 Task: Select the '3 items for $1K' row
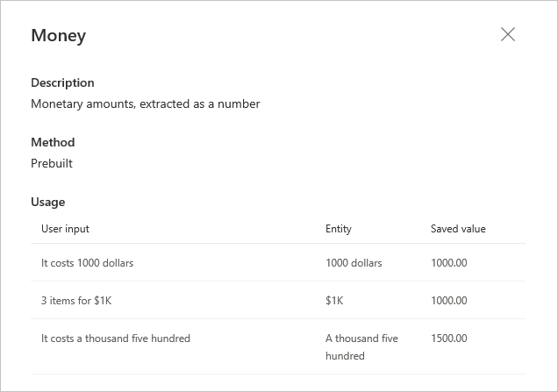click(x=76, y=300)
